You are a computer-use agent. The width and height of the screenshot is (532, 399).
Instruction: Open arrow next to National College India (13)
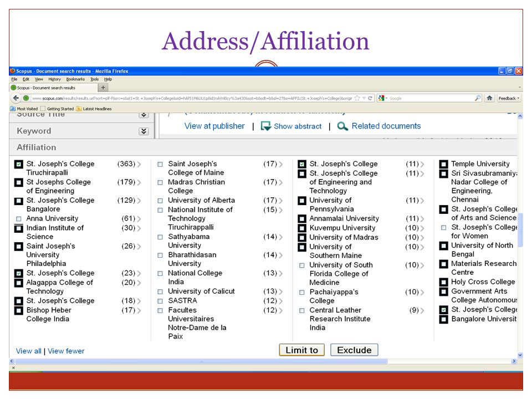280,273
